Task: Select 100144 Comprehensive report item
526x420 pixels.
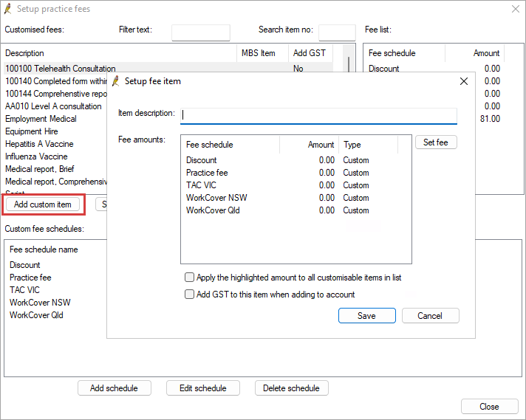Action: tap(55, 94)
